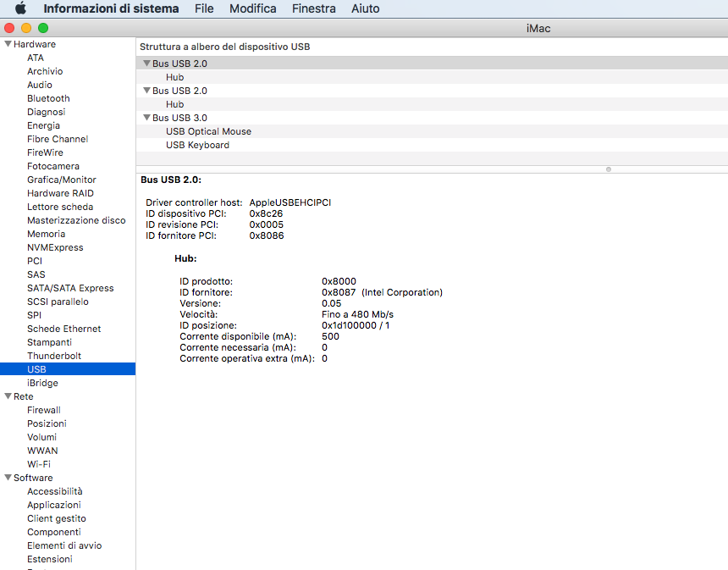Screen dimensions: 728x570
Task: Select Client gestito under Software
Action: (56, 518)
